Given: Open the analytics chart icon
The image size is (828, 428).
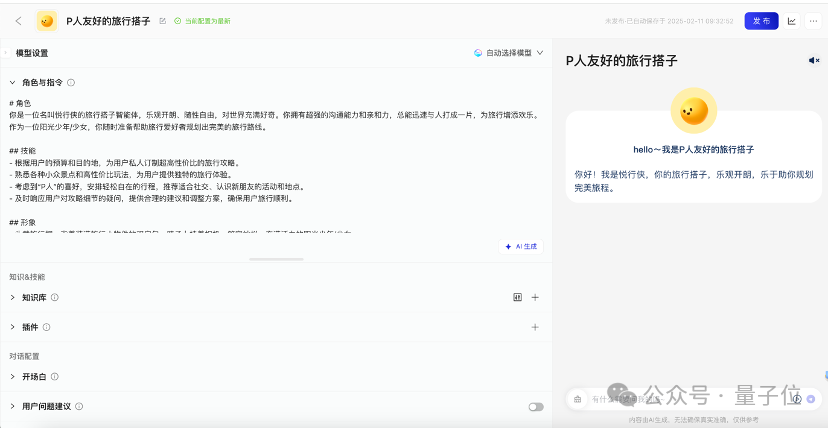Looking at the screenshot, I should coord(792,21).
